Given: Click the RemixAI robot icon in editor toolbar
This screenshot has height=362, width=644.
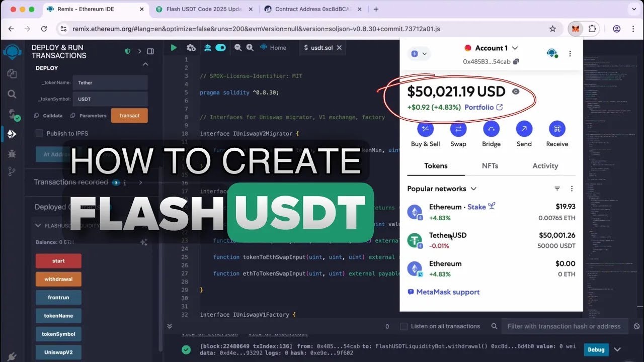Looking at the screenshot, I should [207, 48].
